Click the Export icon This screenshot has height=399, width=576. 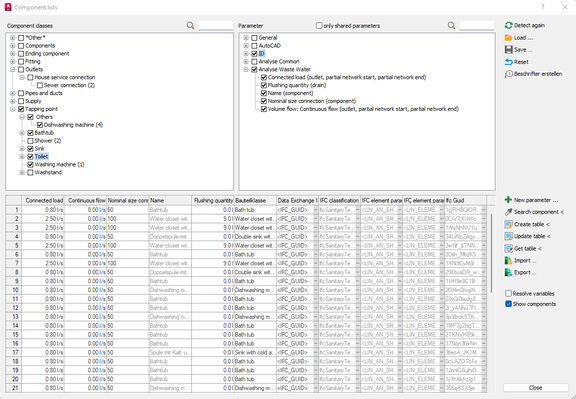tap(508, 273)
